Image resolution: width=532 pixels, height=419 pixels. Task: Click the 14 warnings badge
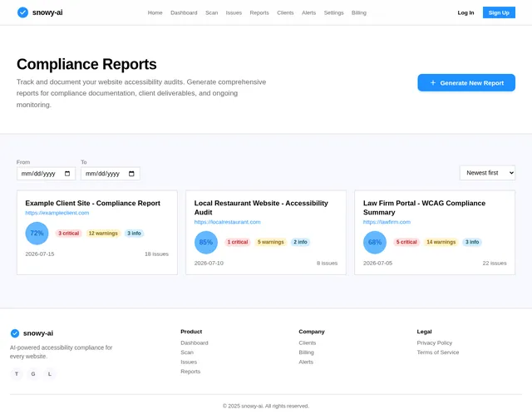pos(441,242)
